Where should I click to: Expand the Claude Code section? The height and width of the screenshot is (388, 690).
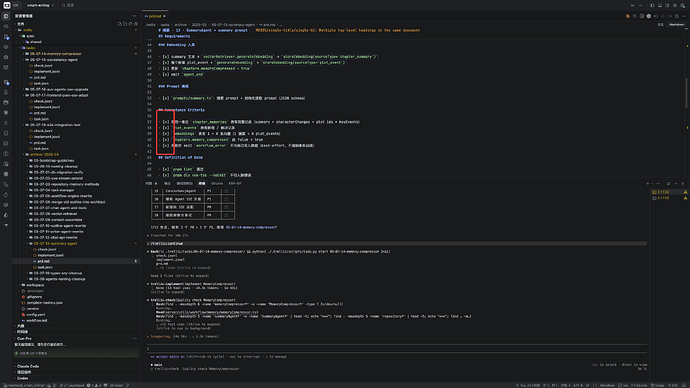[x=28, y=366]
